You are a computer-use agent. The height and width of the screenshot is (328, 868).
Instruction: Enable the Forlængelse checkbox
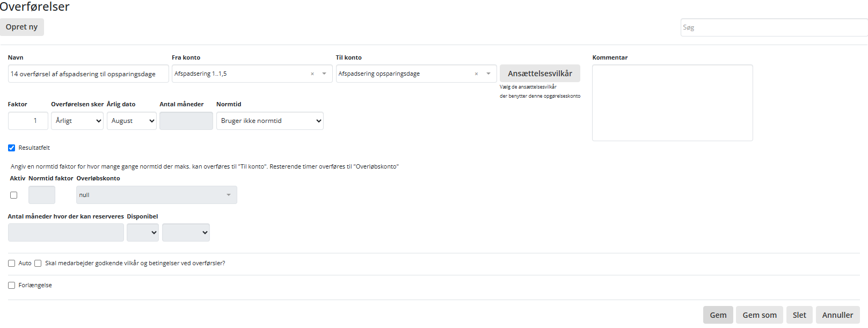[x=11, y=285]
